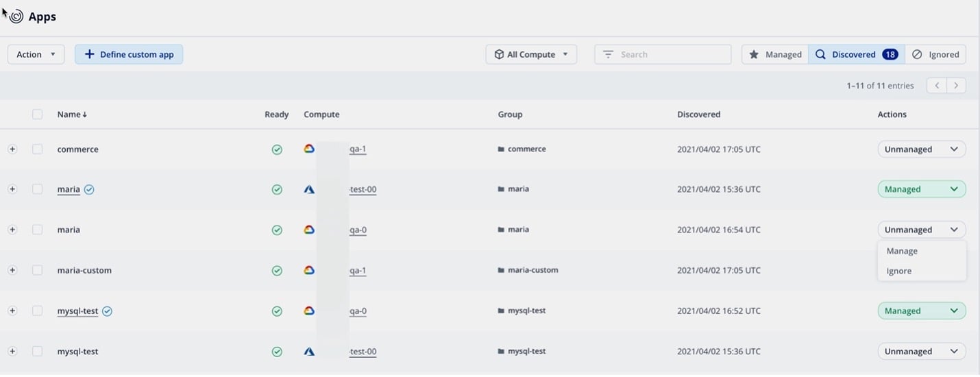Image resolution: width=980 pixels, height=377 pixels.
Task: Select the maria-custom row checkbox
Action: point(38,271)
